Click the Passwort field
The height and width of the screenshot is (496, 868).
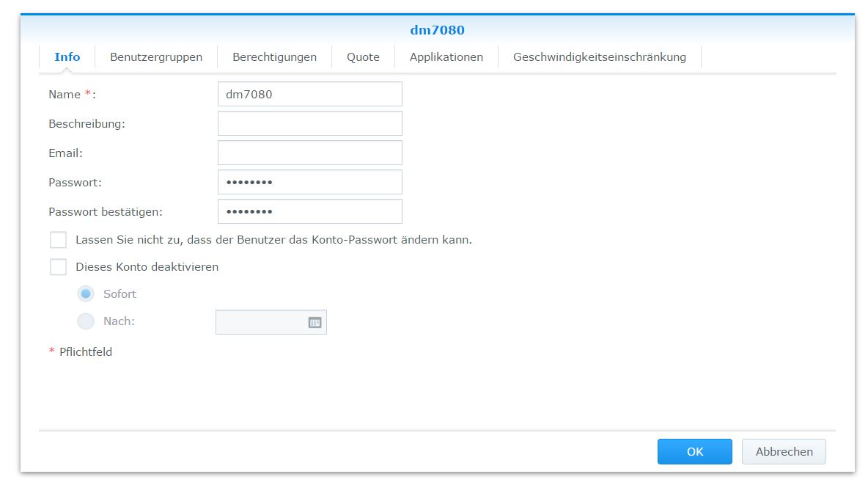[309, 182]
